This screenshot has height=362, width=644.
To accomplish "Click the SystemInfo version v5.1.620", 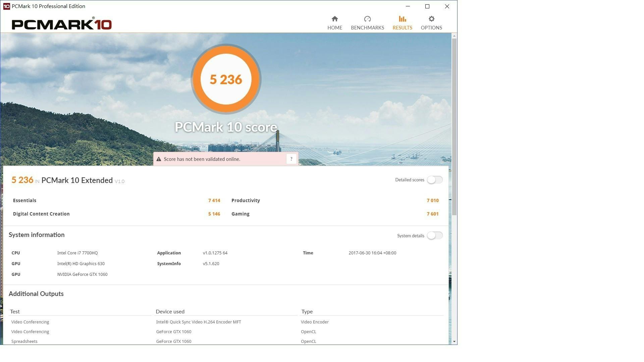I will (x=211, y=264).
